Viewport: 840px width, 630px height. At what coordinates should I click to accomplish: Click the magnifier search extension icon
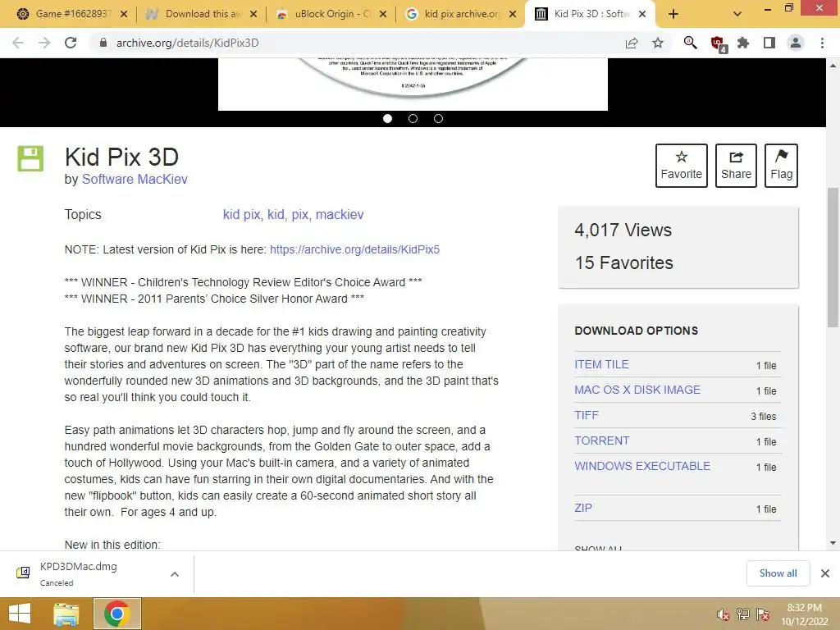(690, 43)
